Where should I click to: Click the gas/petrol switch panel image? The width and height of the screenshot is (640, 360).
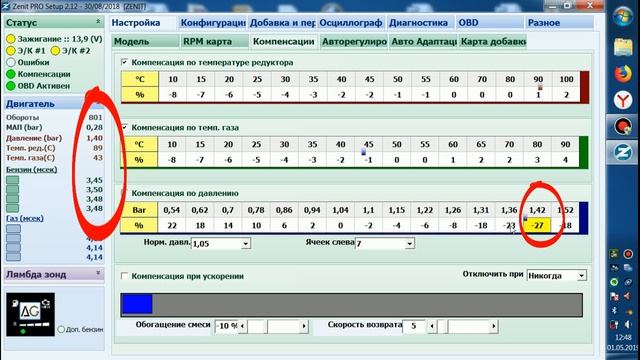[30, 314]
